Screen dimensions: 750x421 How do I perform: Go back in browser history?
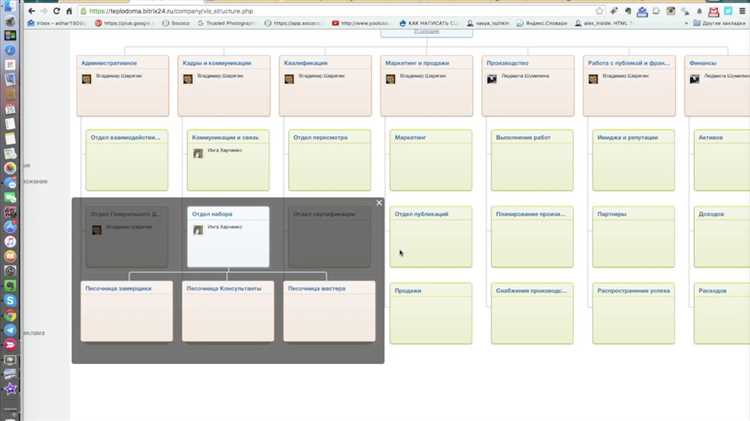[32, 11]
